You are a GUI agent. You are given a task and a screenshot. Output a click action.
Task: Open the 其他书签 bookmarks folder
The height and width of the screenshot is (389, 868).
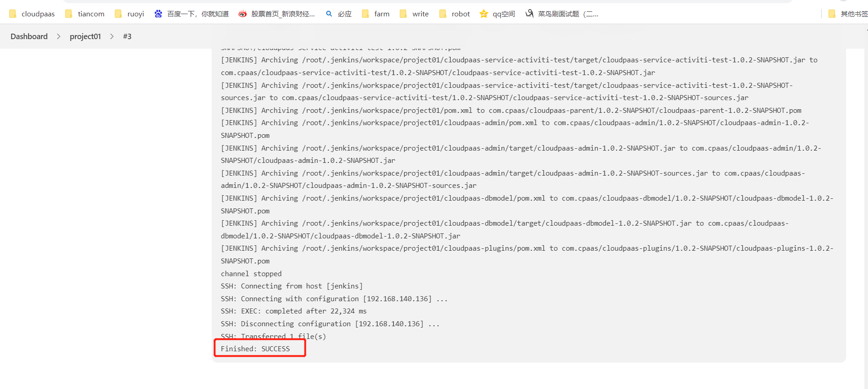coord(848,14)
